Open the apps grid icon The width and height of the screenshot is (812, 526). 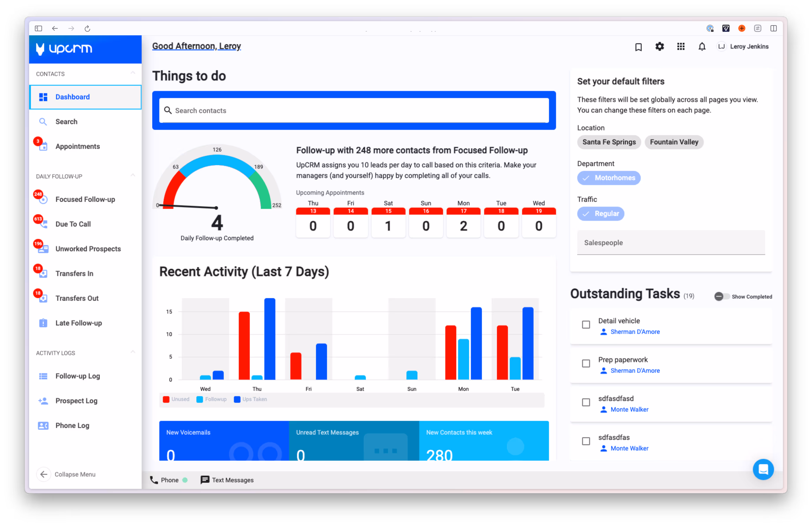(681, 46)
